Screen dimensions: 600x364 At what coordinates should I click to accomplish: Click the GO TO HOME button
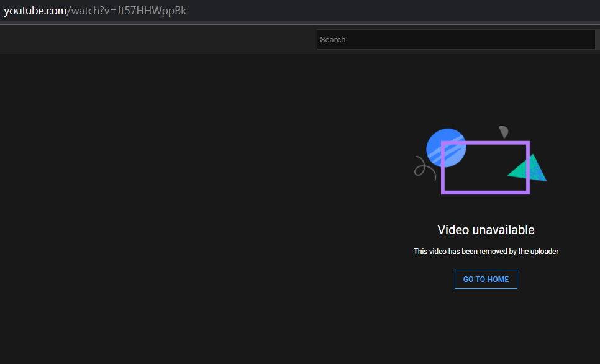coord(486,279)
